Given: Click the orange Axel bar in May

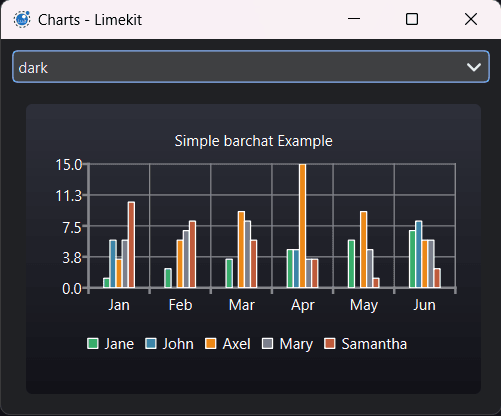Looking at the screenshot, I should (x=364, y=249).
